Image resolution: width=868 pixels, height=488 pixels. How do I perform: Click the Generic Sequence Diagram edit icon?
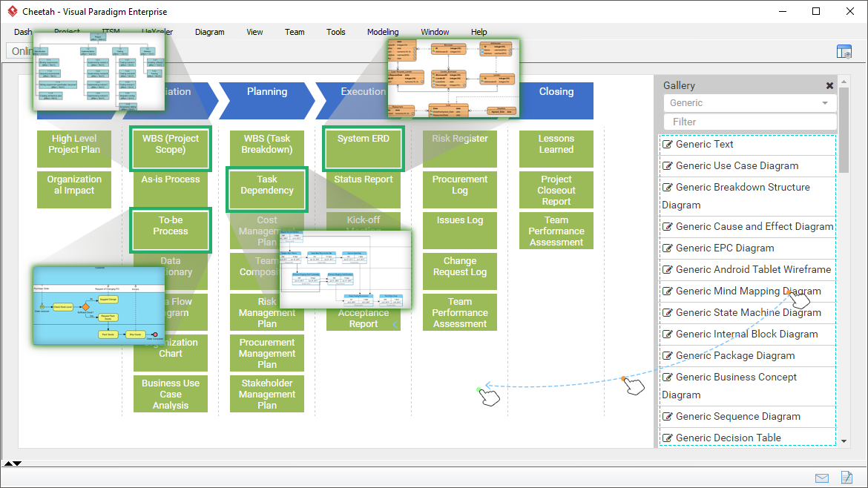tap(668, 418)
